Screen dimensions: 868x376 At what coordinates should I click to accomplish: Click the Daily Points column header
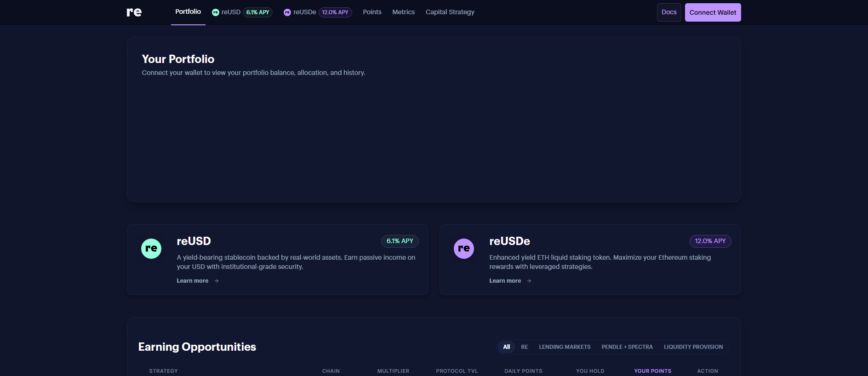[523, 371]
